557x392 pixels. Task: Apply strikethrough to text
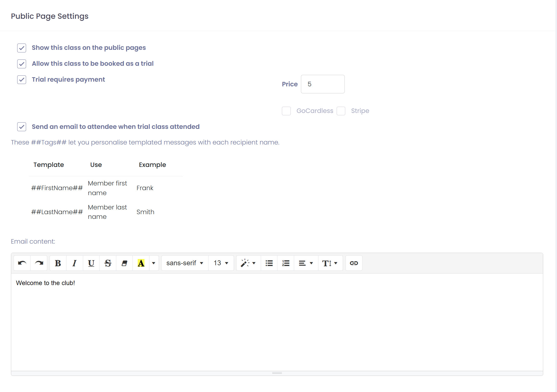click(x=108, y=263)
